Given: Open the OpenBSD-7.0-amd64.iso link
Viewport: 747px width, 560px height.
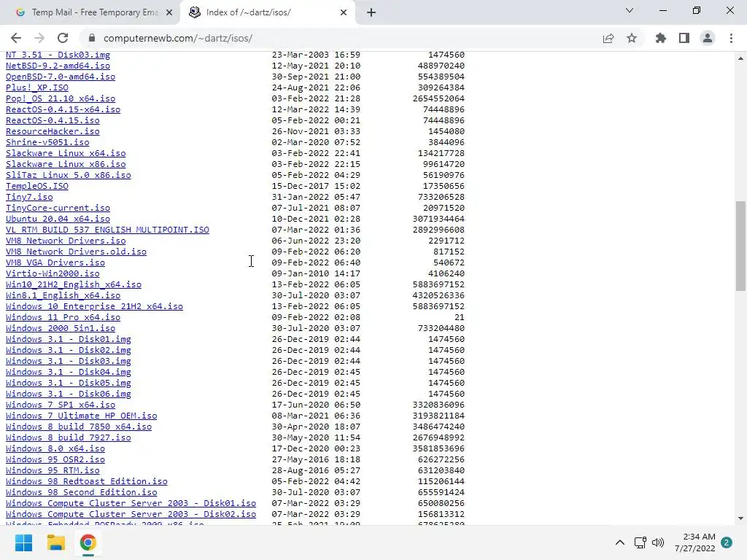Looking at the screenshot, I should tap(61, 77).
